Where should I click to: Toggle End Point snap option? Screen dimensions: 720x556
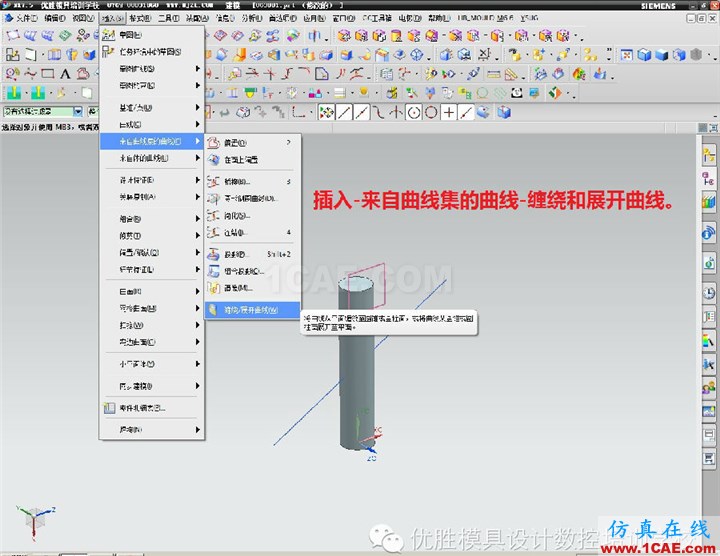coord(344,112)
